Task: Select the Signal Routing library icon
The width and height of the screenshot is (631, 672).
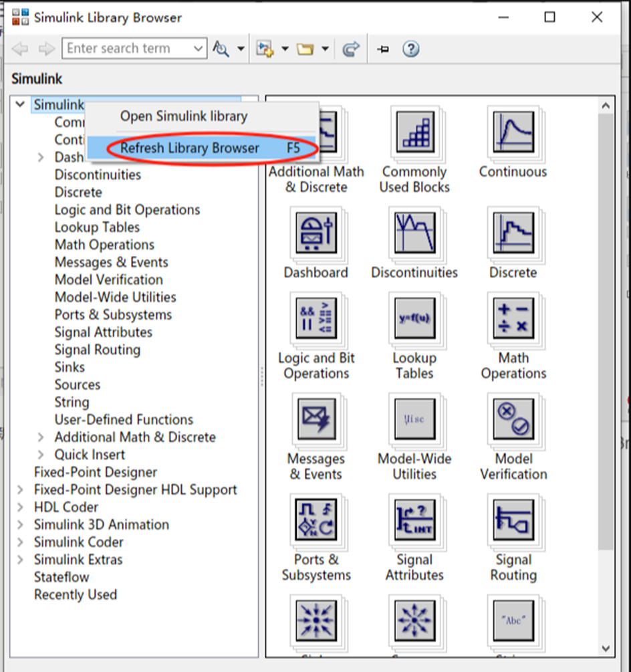Action: 513,520
